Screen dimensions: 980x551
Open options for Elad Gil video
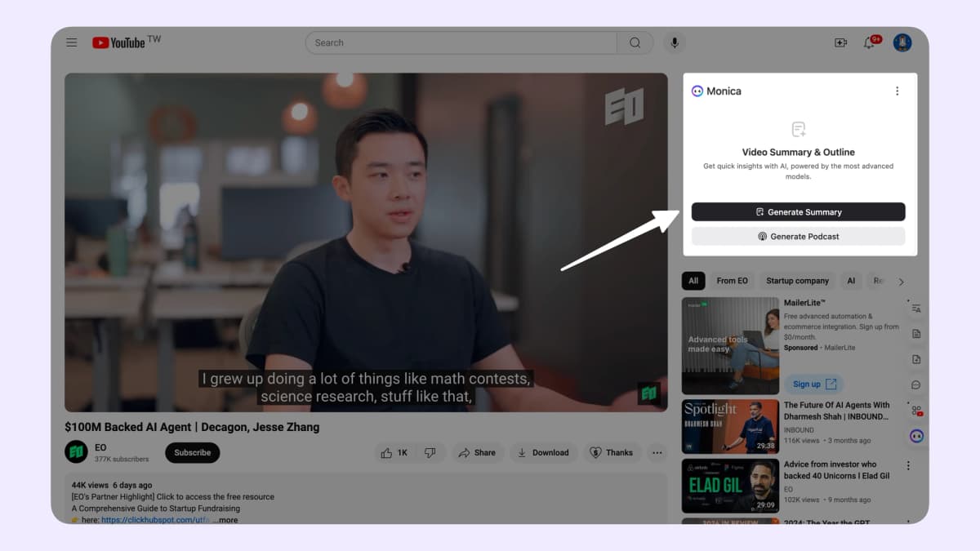pyautogui.click(x=907, y=466)
